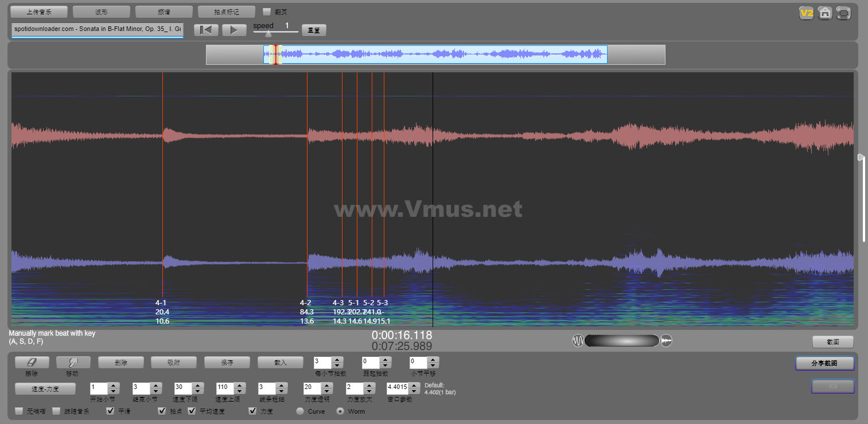868x424 pixels.
Task: Click the speed slider handle
Action: [x=268, y=34]
